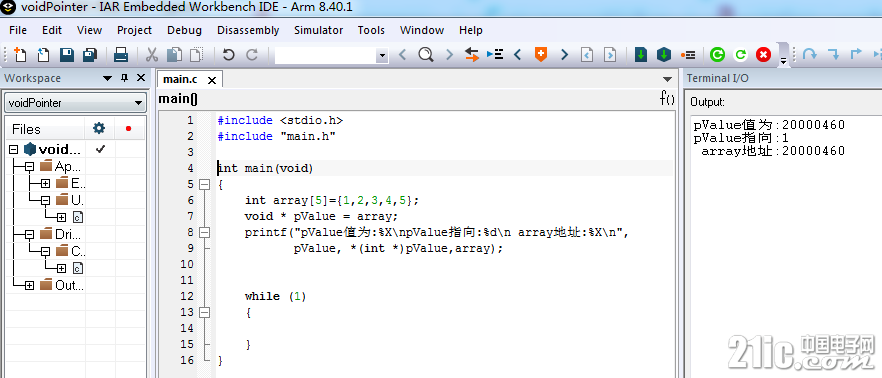Screen dimensions: 882x378
Task: Open the Project menu
Action: [134, 30]
